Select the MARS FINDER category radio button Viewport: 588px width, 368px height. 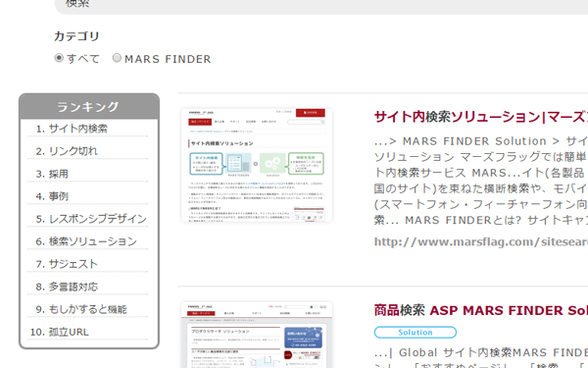coord(117,58)
